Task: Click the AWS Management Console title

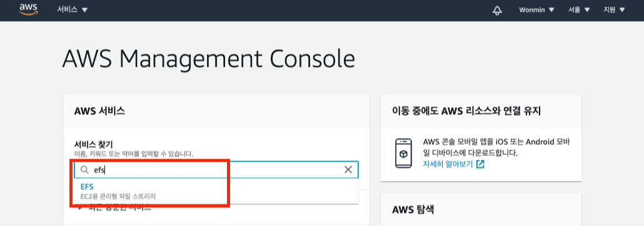Action: (209, 59)
